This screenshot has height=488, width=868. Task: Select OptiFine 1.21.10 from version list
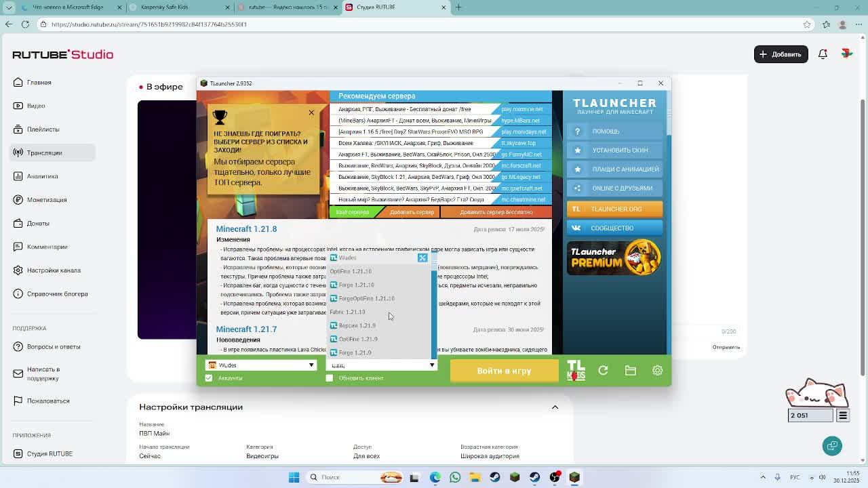(x=379, y=271)
